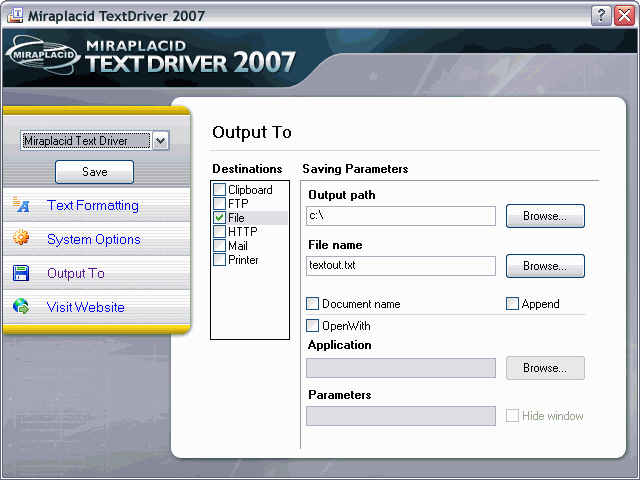Select the FTP label in Destinations list
The image size is (640, 480).
(x=238, y=203)
